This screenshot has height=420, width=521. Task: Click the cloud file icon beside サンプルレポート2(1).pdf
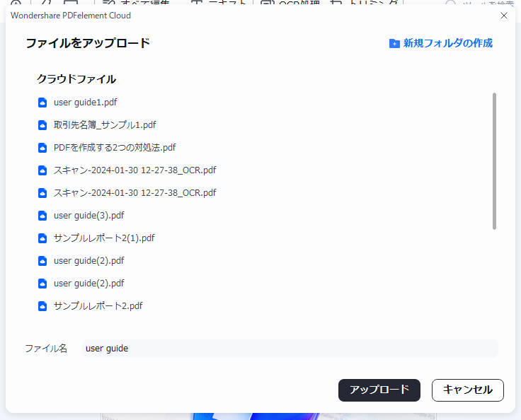click(42, 238)
